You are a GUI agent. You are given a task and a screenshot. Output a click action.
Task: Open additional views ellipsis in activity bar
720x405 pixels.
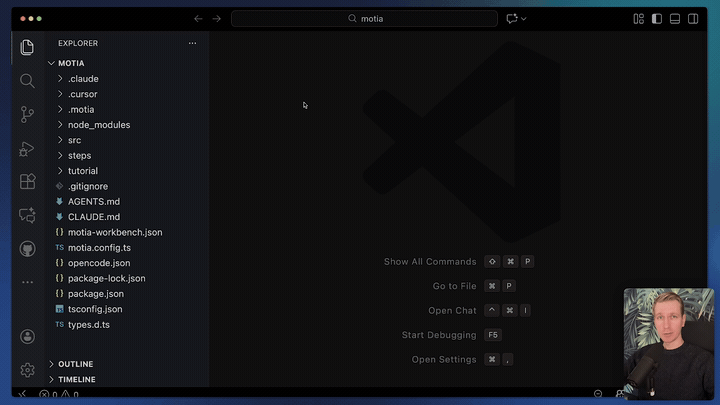click(27, 282)
